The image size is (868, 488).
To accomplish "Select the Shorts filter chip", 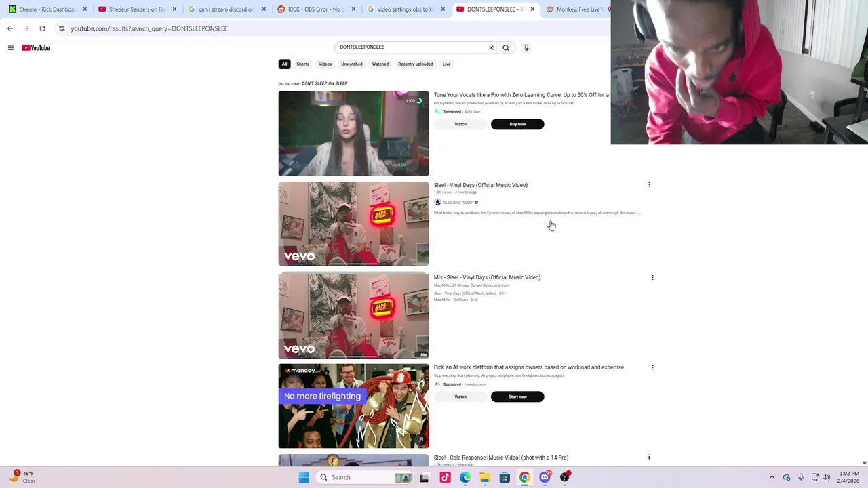I will (302, 64).
